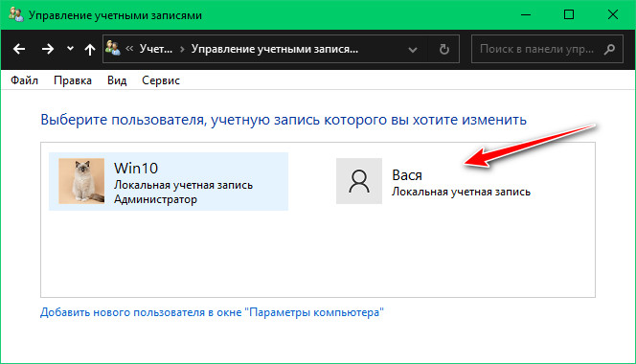The height and width of the screenshot is (364, 636).
Task: Open the Правка menu
Action: [x=73, y=80]
